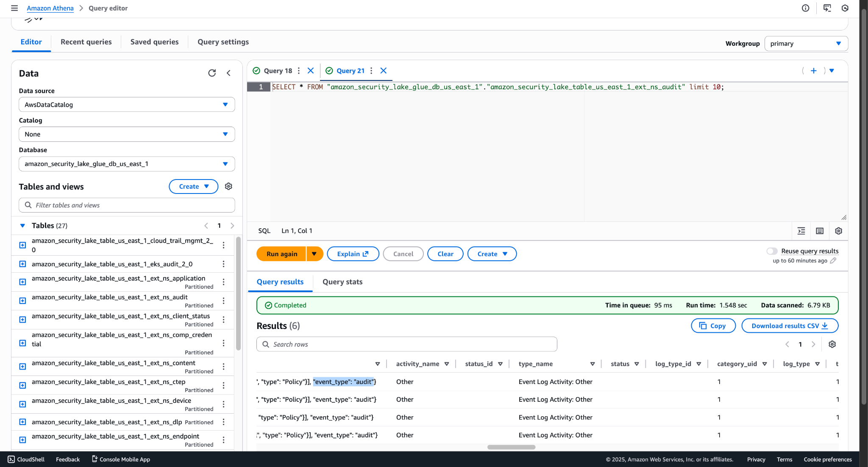Viewport: 868px width, 467px height.
Task: Click the Explain button
Action: (x=353, y=254)
